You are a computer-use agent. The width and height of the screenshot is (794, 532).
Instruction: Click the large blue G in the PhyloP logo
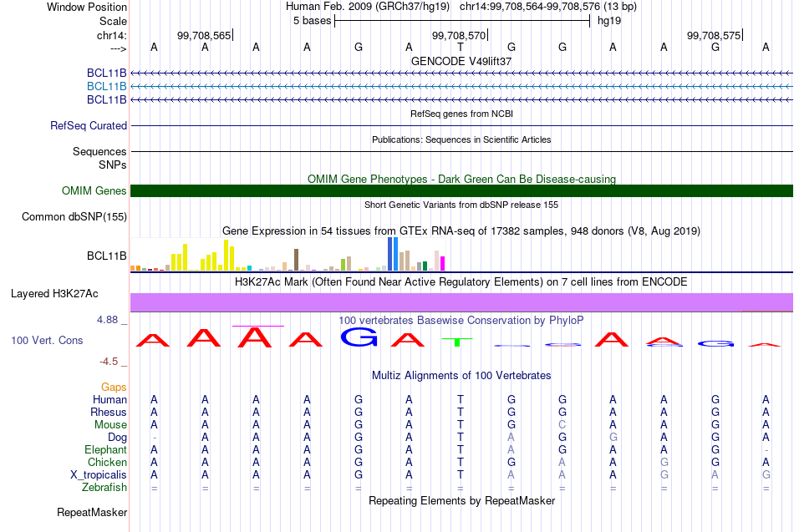pos(359,337)
